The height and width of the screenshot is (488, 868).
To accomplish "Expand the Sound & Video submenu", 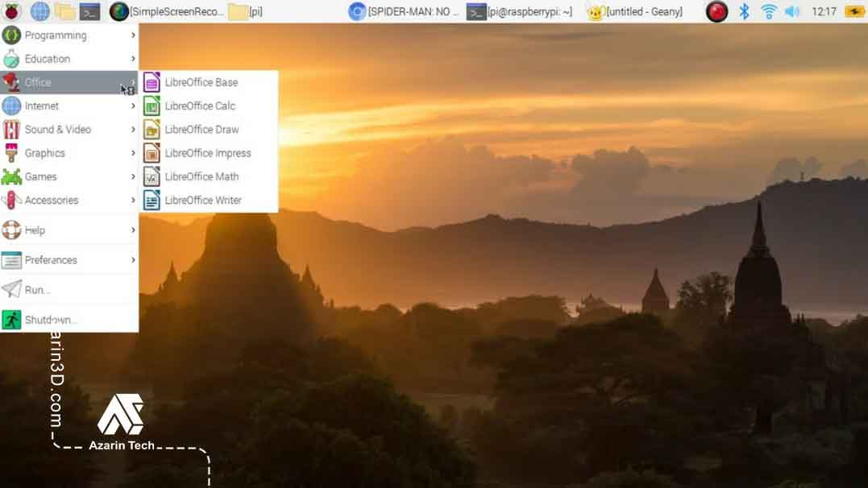I will click(57, 129).
